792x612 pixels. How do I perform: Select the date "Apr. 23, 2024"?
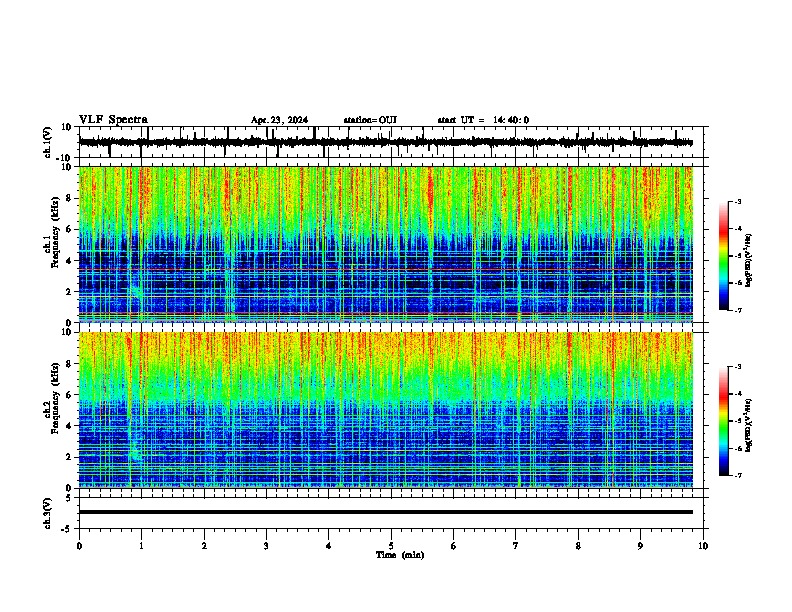click(x=279, y=120)
